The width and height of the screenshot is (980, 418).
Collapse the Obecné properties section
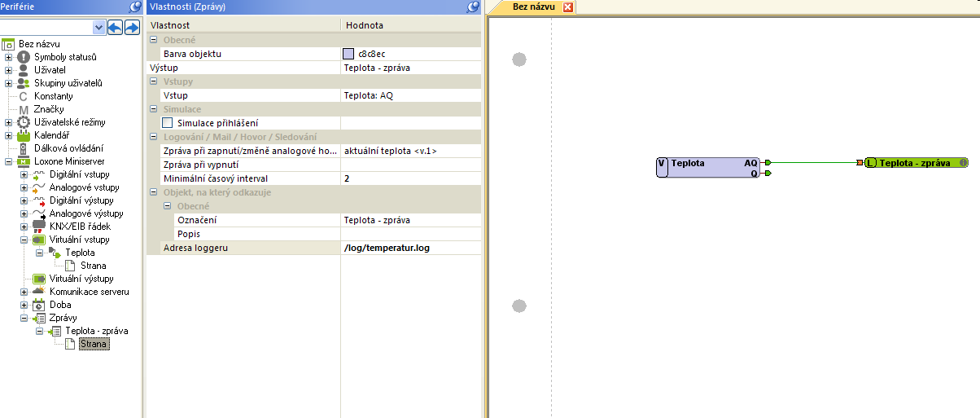point(153,40)
